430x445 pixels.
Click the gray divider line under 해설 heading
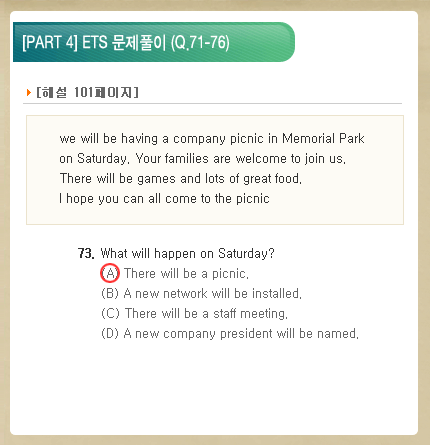[212, 104]
